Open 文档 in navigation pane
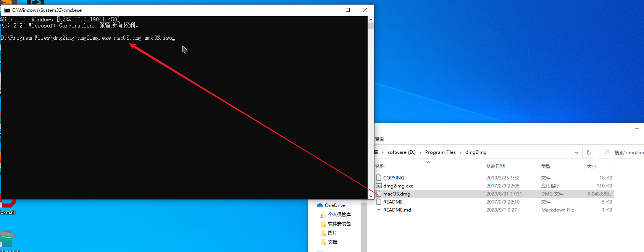Screen dimensions: 644x252 (x=332, y=242)
